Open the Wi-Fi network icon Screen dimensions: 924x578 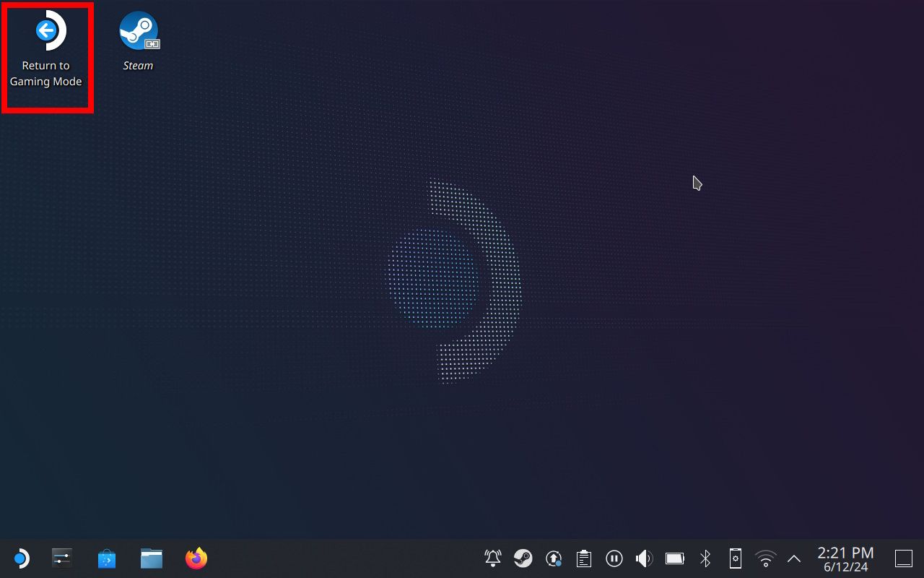coord(765,558)
